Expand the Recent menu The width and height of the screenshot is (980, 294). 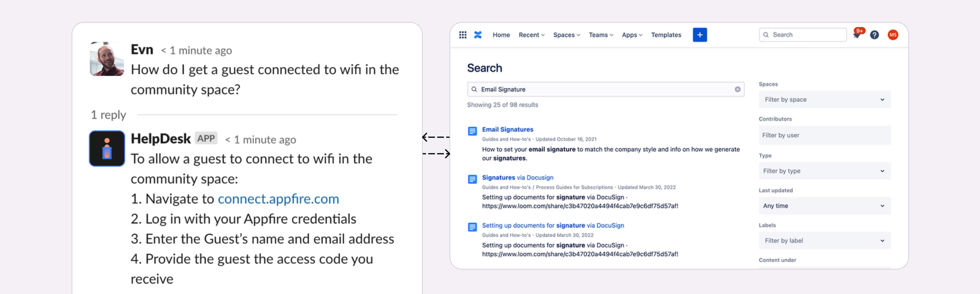531,35
